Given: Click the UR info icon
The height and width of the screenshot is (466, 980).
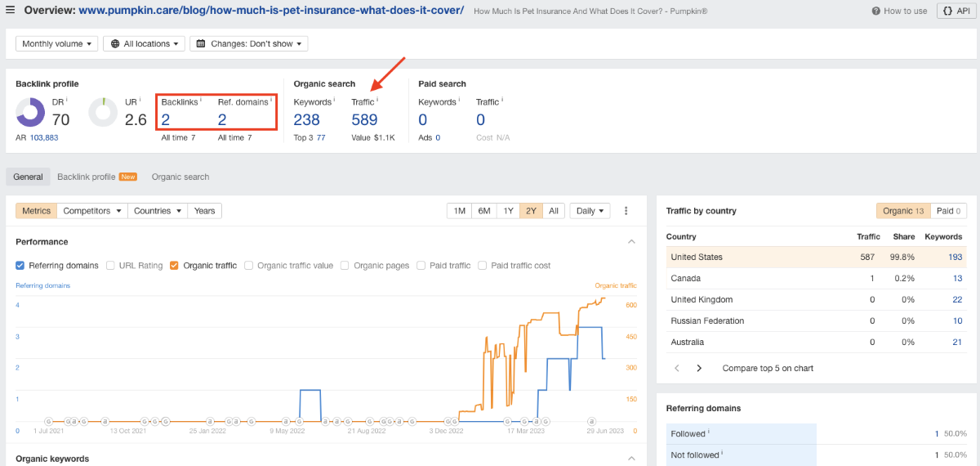Looking at the screenshot, I should [140, 99].
